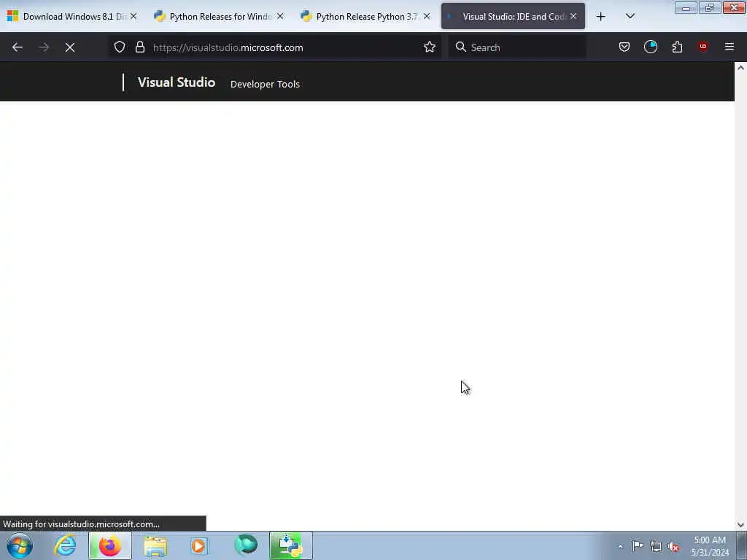Show hidden system tray icons
This screenshot has width=747, height=560.
coord(620,546)
